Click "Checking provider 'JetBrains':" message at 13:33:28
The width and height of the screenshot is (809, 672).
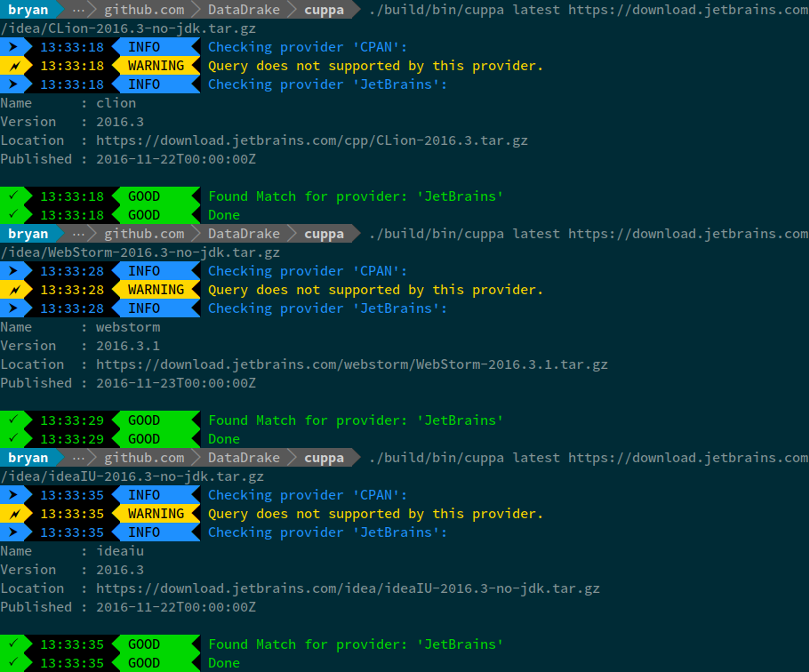pyautogui.click(x=328, y=308)
